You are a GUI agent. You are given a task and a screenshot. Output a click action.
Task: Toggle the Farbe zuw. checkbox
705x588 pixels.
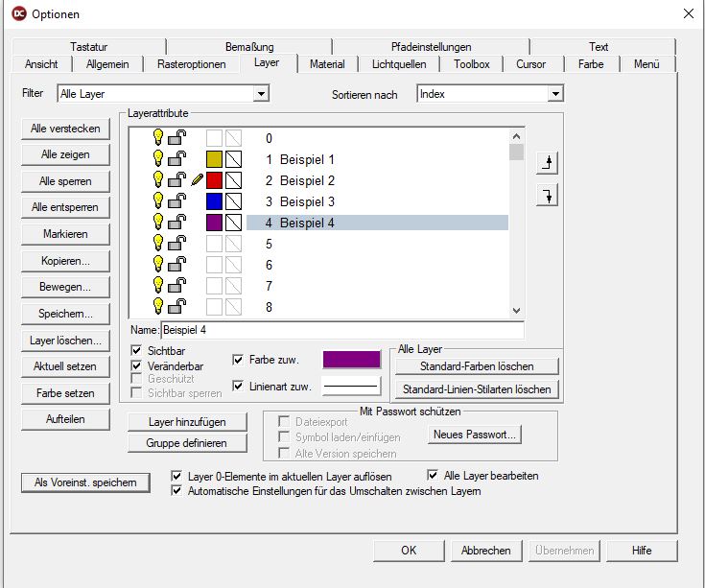coord(239,360)
